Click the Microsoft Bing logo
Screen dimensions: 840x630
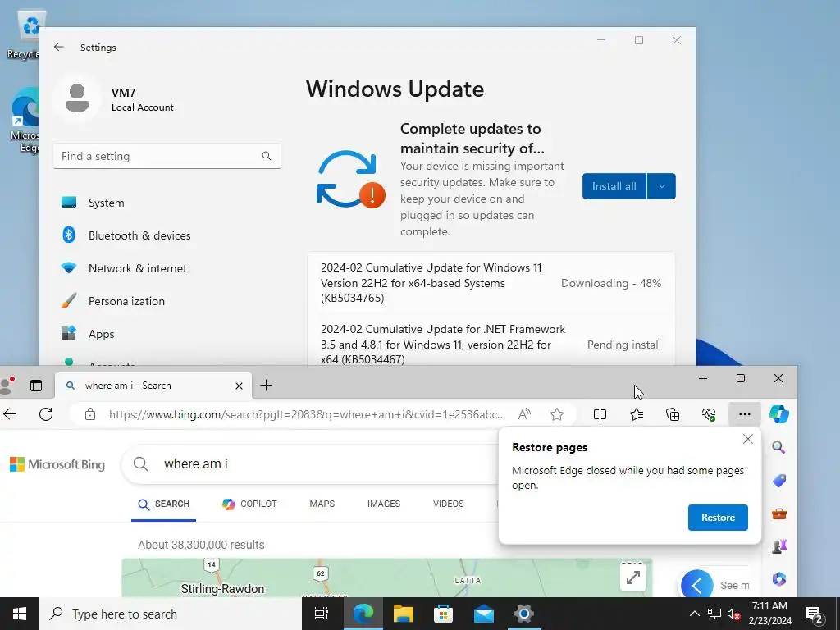tap(57, 464)
